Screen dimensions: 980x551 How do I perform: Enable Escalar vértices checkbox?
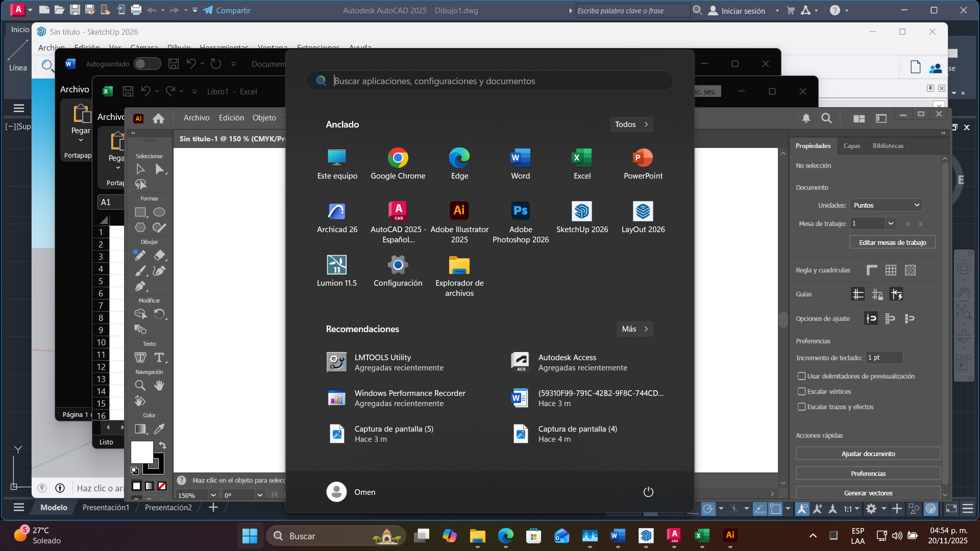point(802,392)
